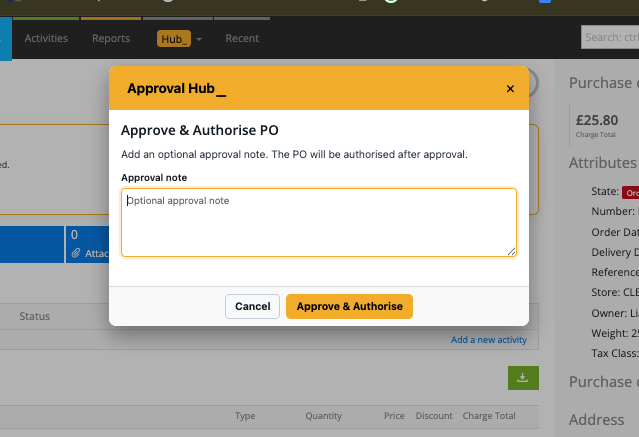Select the Charge Total column header

click(489, 416)
